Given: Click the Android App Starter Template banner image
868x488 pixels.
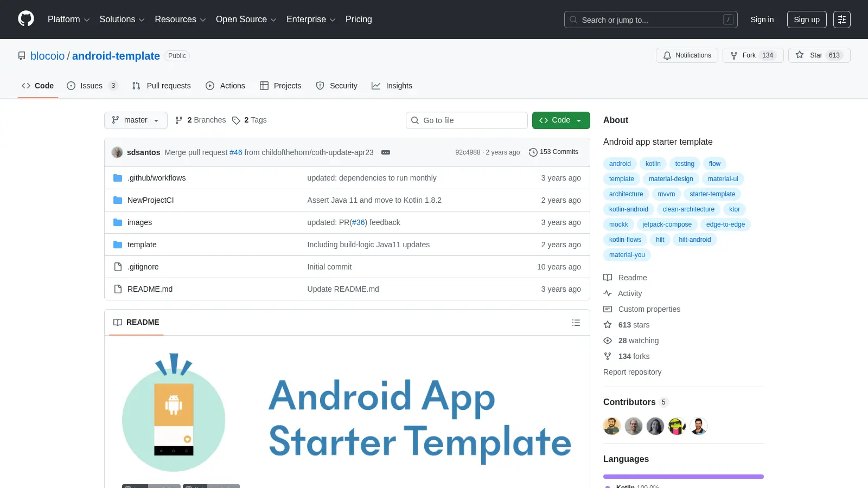Looking at the screenshot, I should tap(347, 413).
